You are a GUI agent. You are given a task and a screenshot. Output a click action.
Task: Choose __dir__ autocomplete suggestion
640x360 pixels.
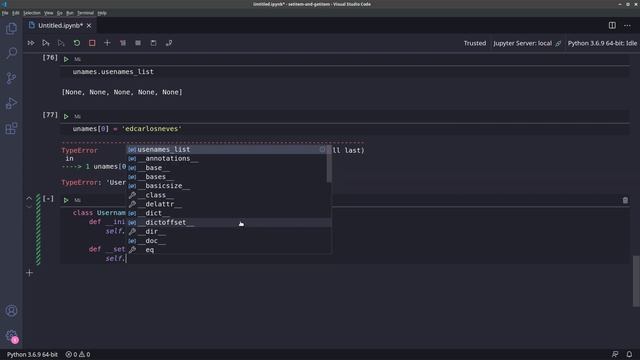coord(229,231)
